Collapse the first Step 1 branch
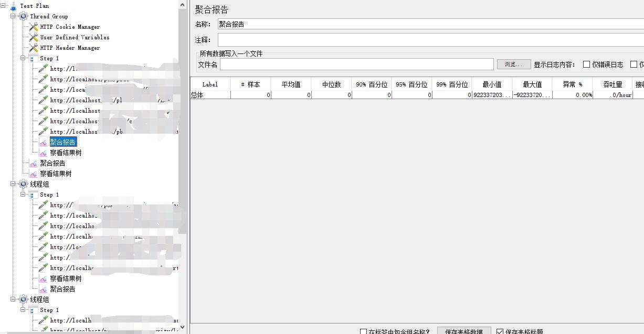This screenshot has width=644, height=334. (23, 58)
